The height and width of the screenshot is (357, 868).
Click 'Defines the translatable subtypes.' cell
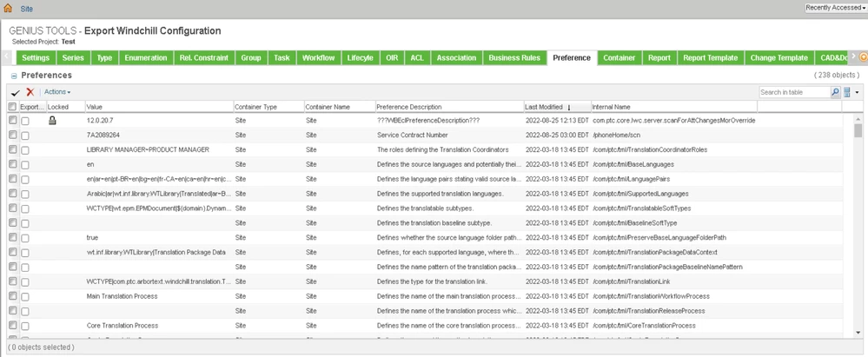(x=423, y=208)
